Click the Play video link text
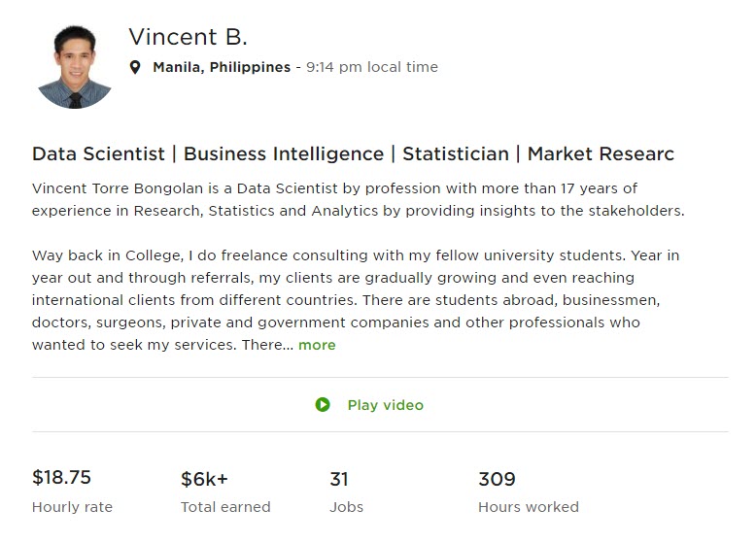Viewport: 756px width, 543px height. (385, 405)
